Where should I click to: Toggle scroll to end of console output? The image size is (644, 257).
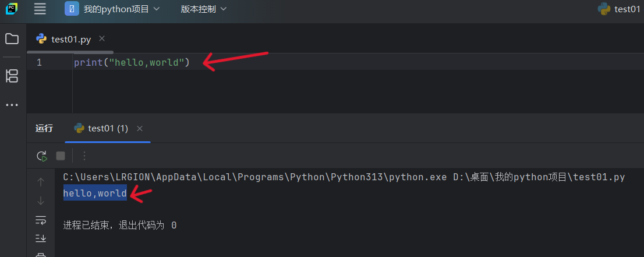point(41,238)
